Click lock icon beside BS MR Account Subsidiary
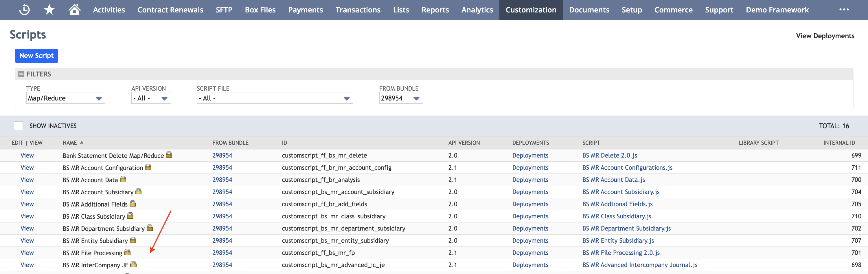Screen dimensions: 868x274 139,191
